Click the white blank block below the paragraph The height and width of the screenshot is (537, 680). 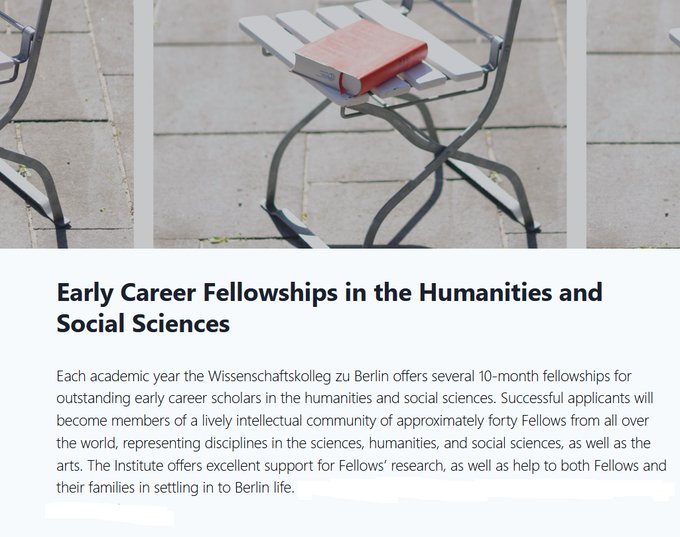coord(110,514)
